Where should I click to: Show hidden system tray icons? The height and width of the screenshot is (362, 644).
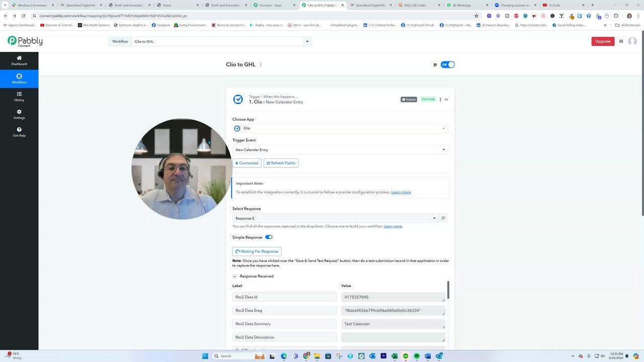coord(572,356)
